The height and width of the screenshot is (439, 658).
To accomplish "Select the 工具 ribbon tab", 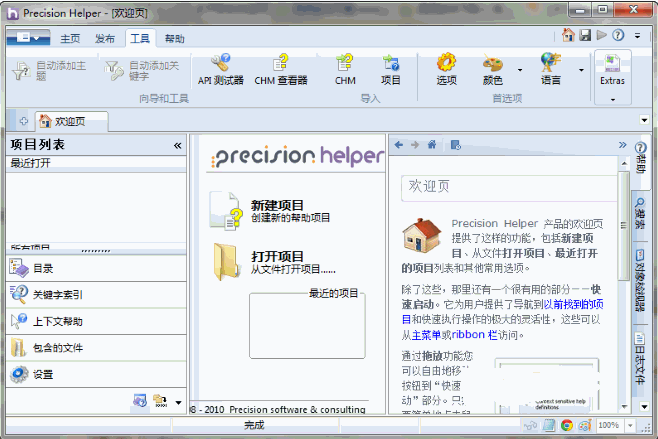I will [140, 39].
